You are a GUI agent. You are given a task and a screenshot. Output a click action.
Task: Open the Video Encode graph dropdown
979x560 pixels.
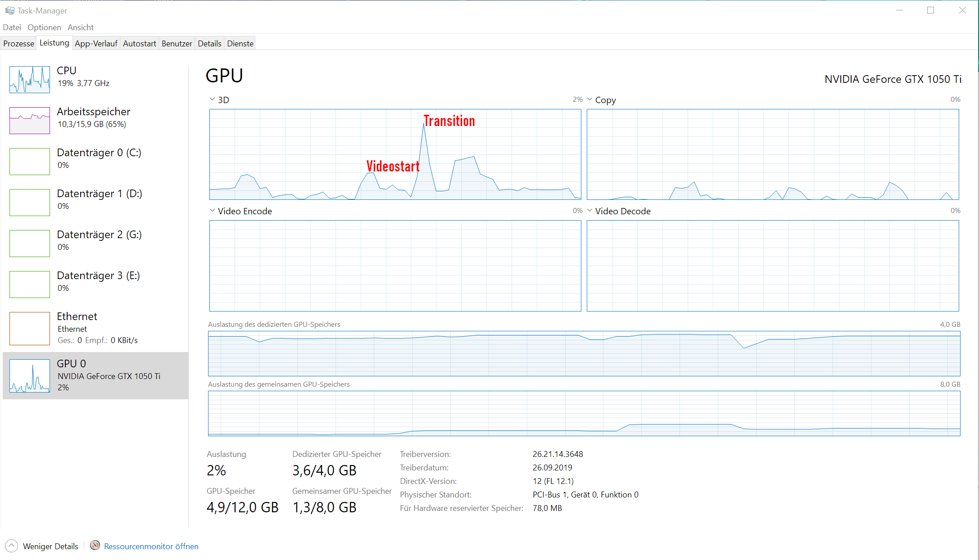[x=212, y=211]
